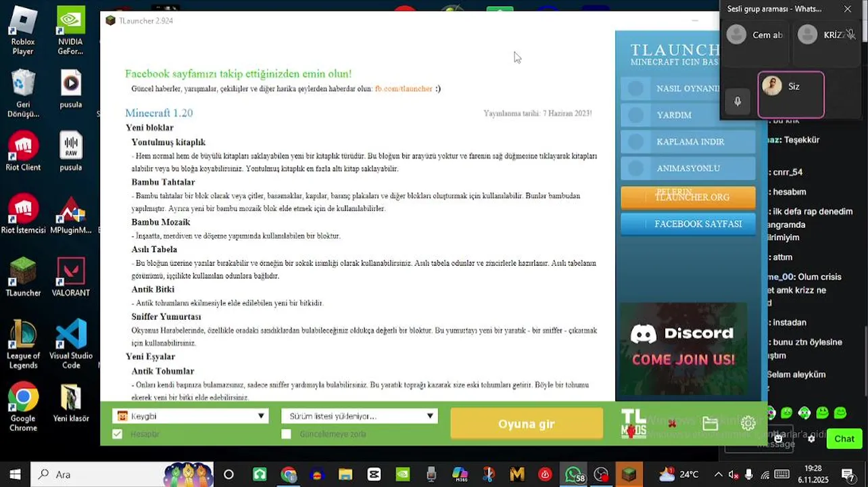
Task: Open TLauncher settings gear icon
Action: (x=748, y=423)
